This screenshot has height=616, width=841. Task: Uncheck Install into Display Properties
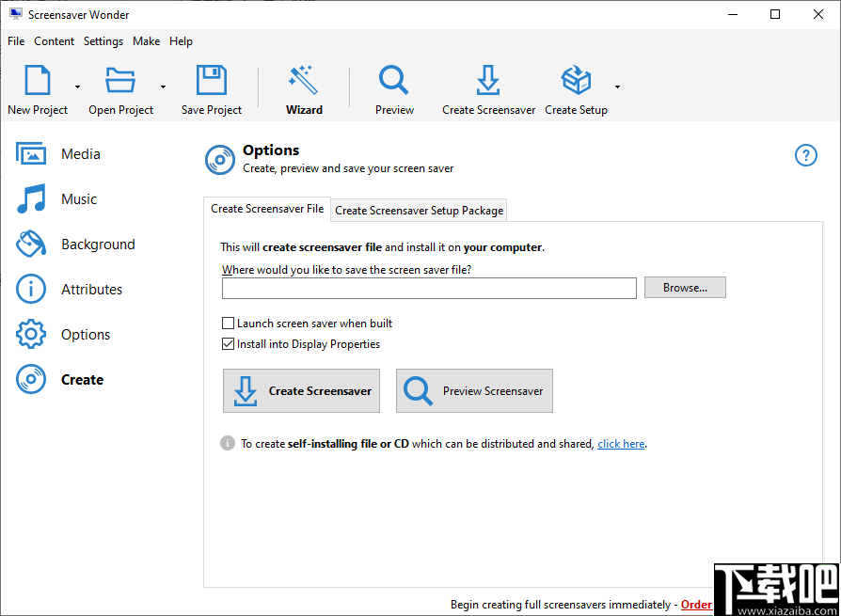(x=229, y=344)
